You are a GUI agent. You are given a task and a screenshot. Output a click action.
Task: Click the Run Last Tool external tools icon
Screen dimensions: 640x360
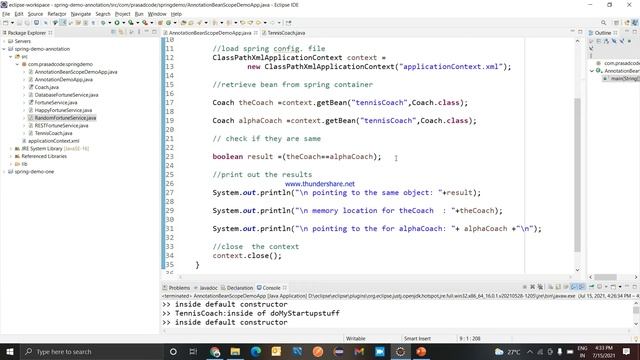pos(145,23)
